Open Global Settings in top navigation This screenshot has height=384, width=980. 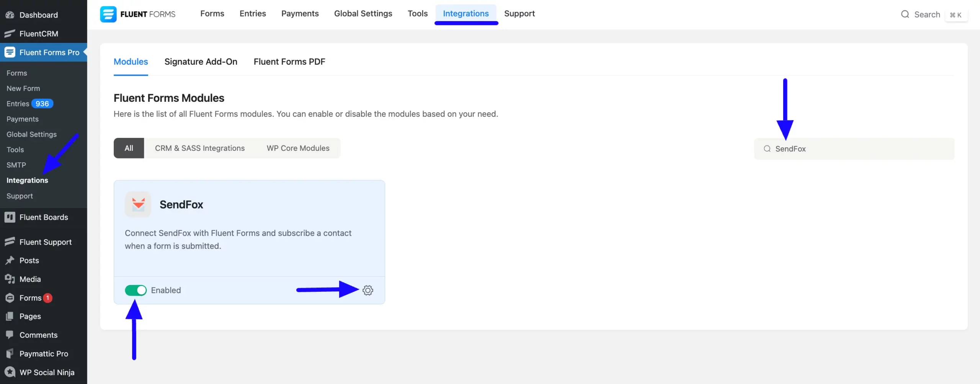[x=363, y=13]
